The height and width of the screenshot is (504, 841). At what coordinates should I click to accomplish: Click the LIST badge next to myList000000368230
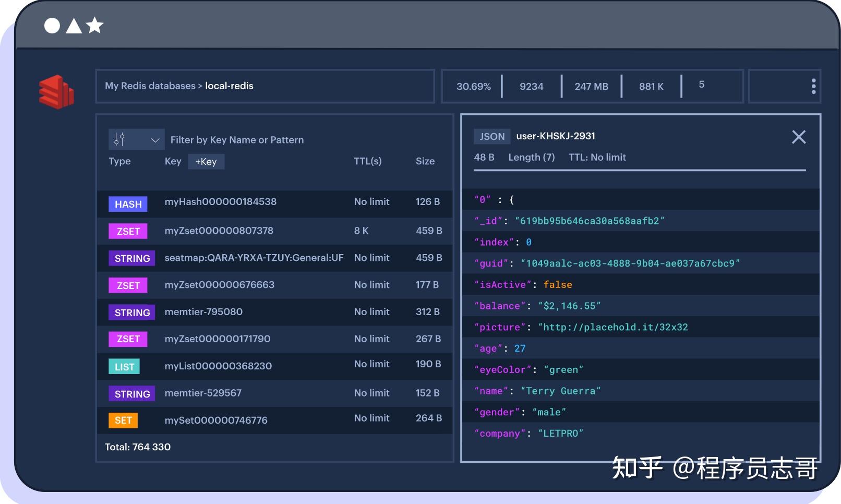click(x=124, y=366)
